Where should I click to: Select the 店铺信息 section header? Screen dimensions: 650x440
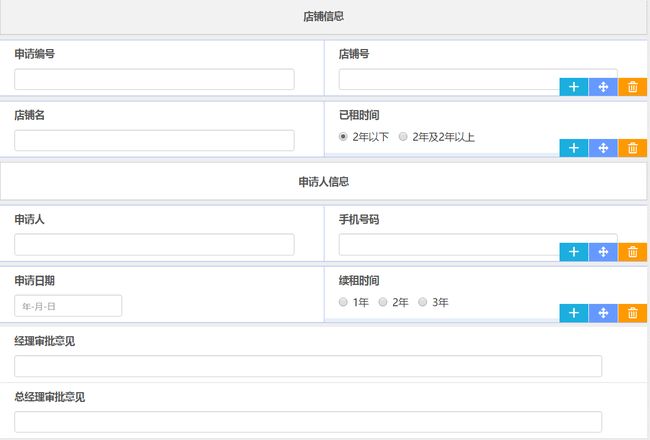click(x=323, y=17)
